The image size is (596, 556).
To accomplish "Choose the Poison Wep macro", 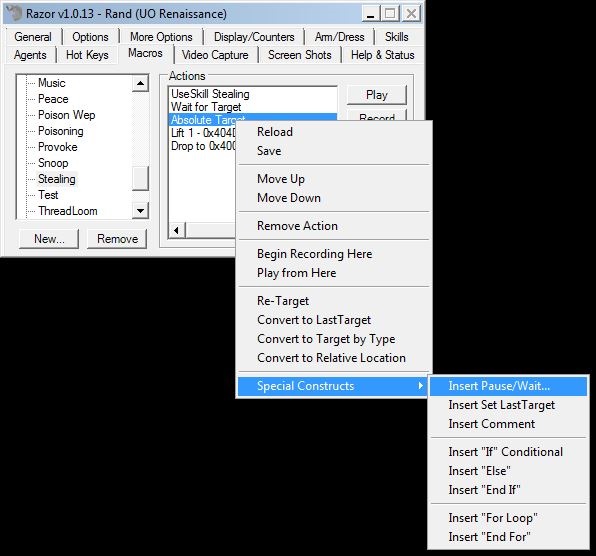I will click(x=67, y=115).
